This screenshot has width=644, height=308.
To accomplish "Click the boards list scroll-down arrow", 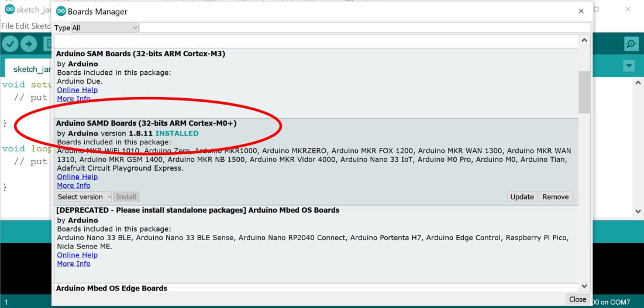I will pyautogui.click(x=584, y=286).
